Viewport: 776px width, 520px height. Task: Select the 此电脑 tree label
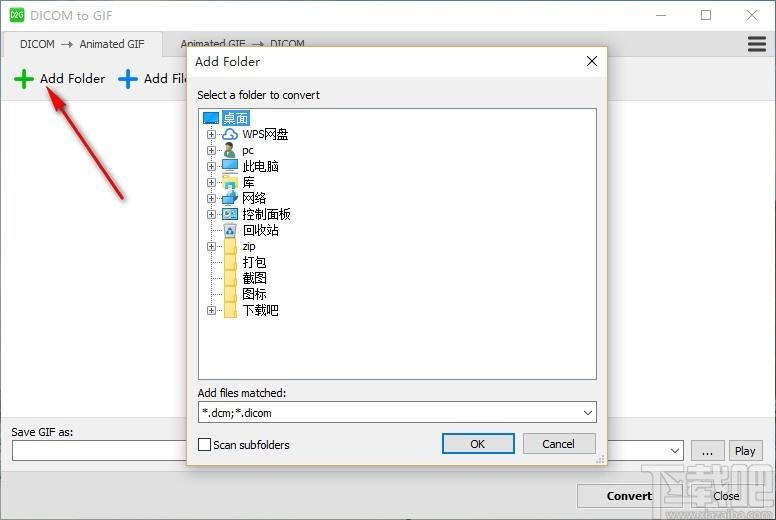tap(260, 166)
